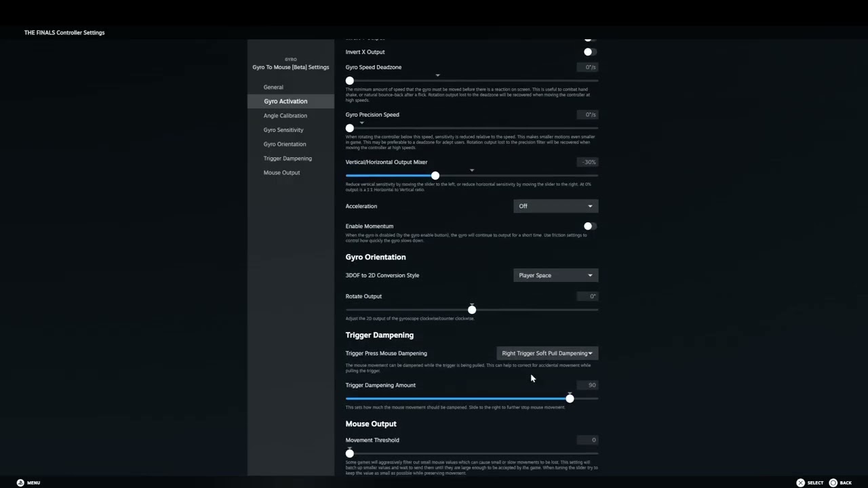Select Angle Calibration in the sidebar
The width and height of the screenshot is (868, 488).
pos(290,115)
